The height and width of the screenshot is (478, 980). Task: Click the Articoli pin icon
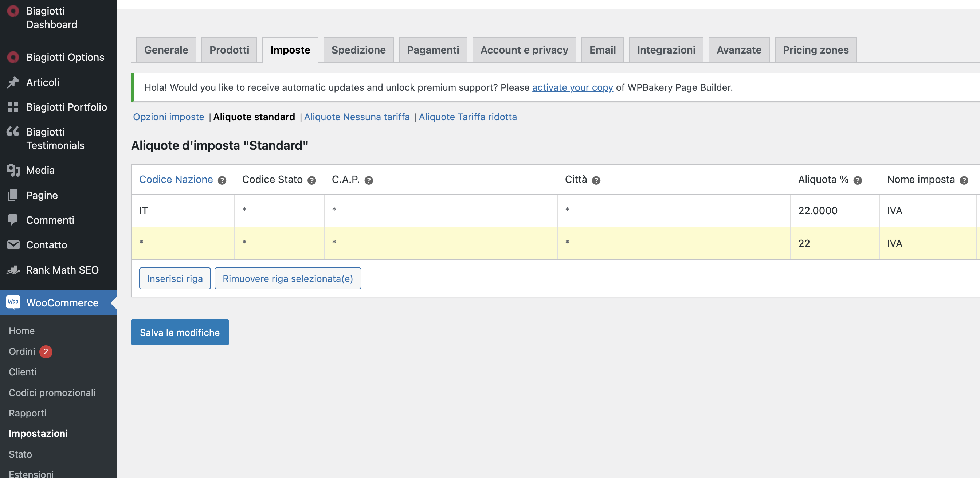13,82
